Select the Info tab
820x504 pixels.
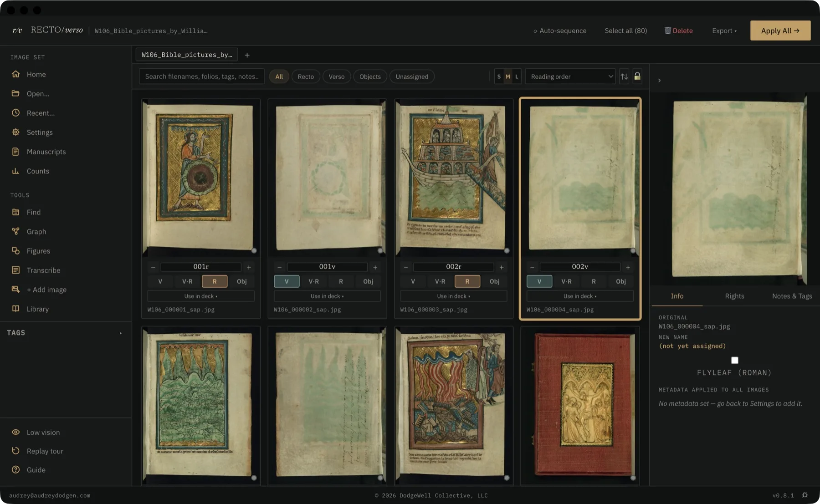coord(677,296)
